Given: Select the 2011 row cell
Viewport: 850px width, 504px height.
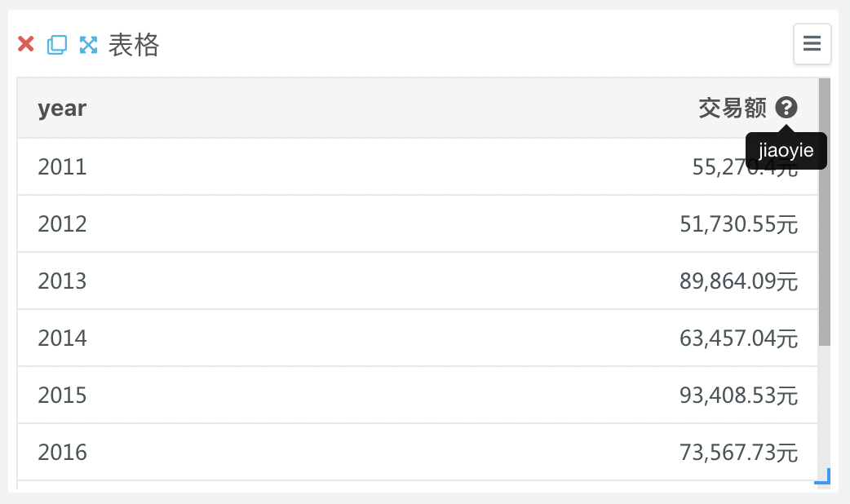Looking at the screenshot, I should (62, 167).
